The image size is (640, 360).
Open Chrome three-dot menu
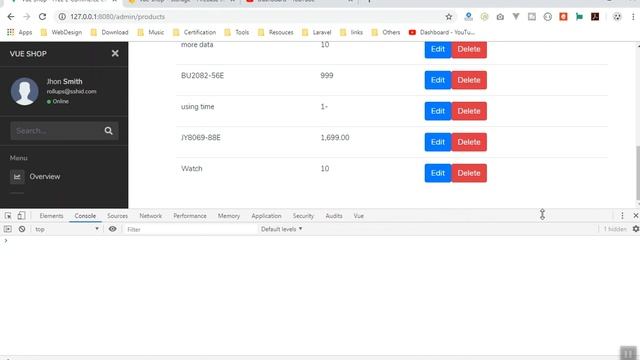click(633, 17)
